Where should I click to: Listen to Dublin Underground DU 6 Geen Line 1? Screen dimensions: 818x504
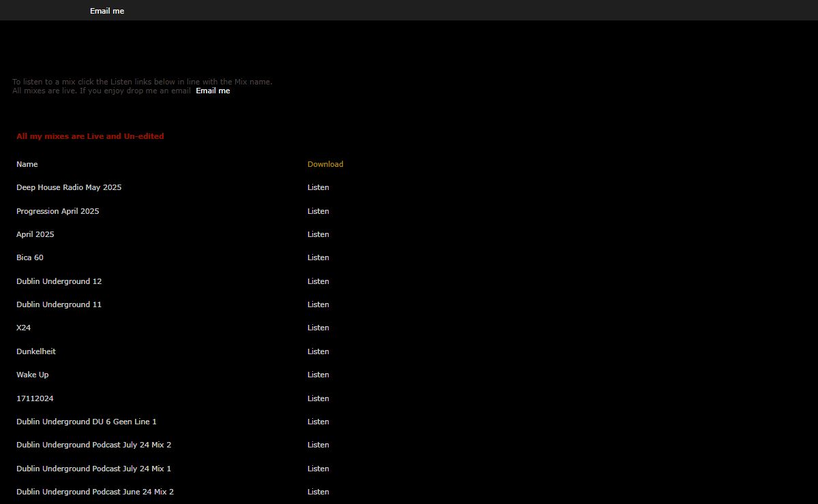pyautogui.click(x=318, y=422)
